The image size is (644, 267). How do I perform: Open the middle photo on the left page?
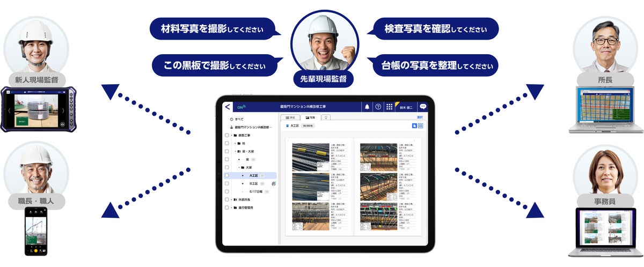pos(311,187)
